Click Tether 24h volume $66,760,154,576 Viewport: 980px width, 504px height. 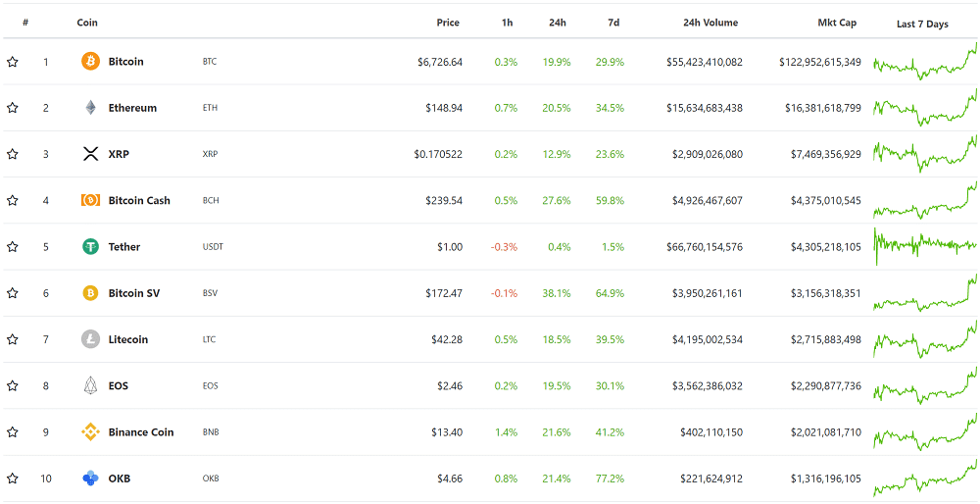point(705,247)
